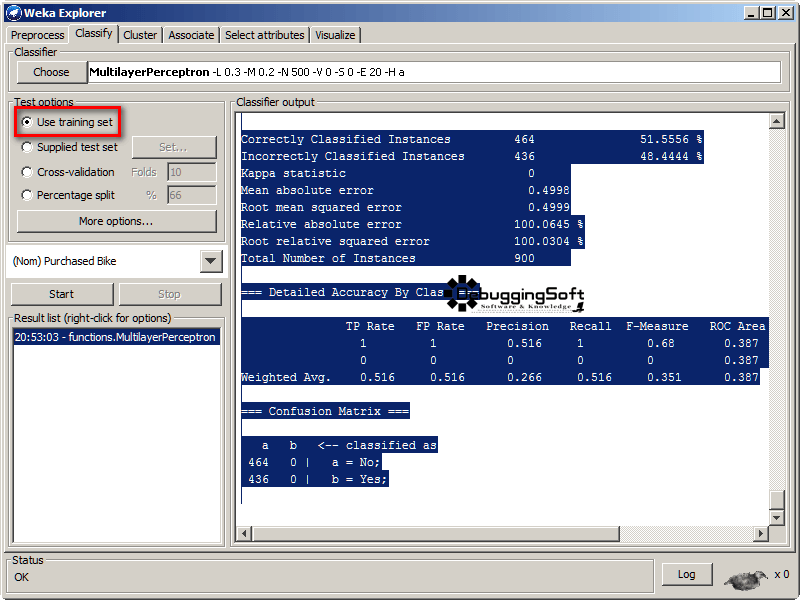Click the Confusion Matrix heading

(325, 411)
